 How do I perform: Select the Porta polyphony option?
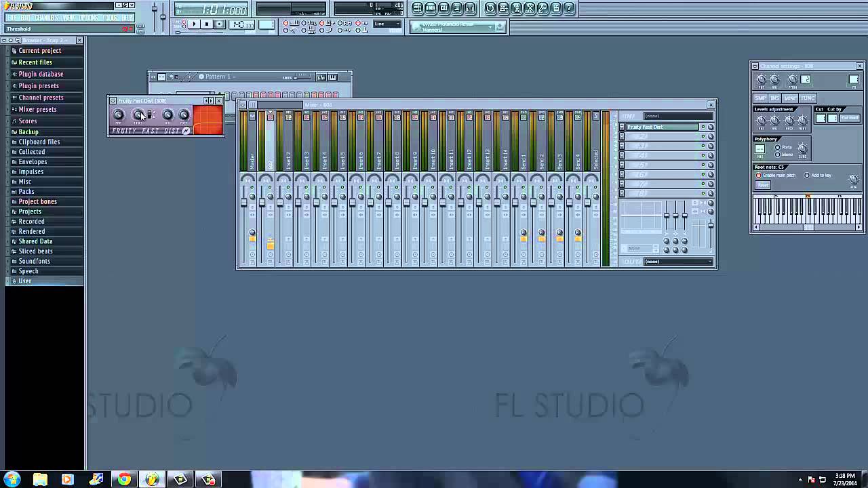[777, 148]
